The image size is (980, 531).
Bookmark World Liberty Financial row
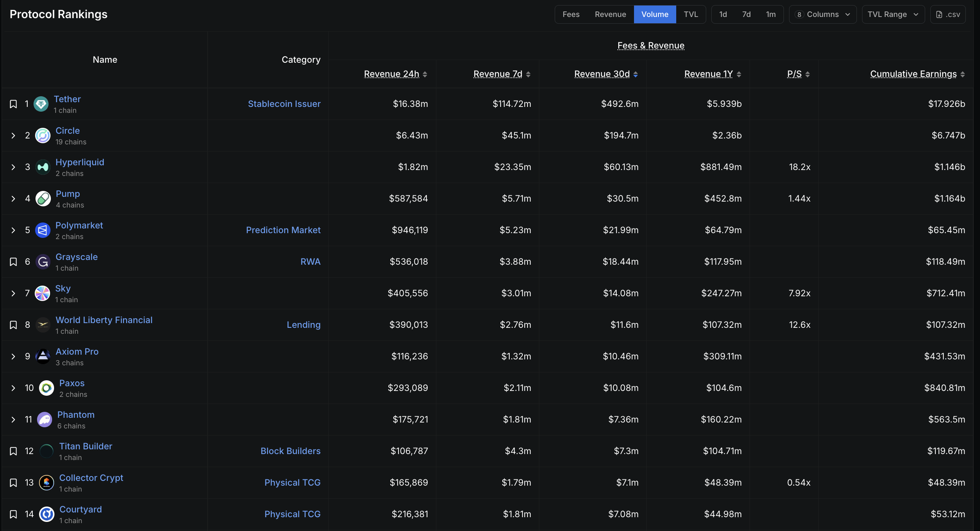(x=13, y=325)
